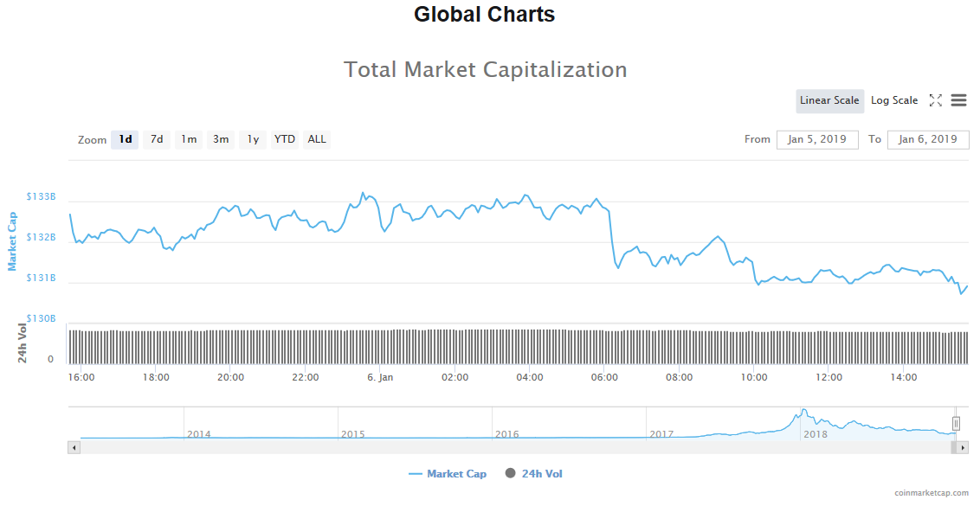The height and width of the screenshot is (506, 980).
Task: Click the navigator right scroll arrow
Action: point(963,447)
